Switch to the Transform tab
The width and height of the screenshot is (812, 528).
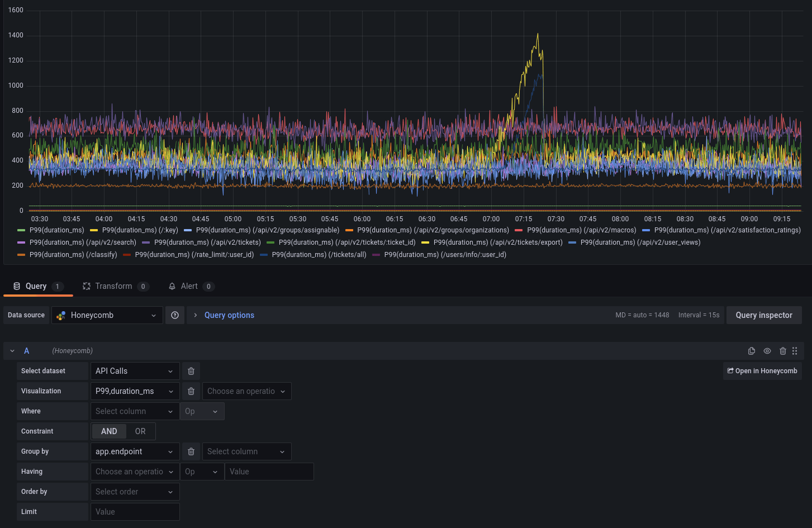click(114, 286)
